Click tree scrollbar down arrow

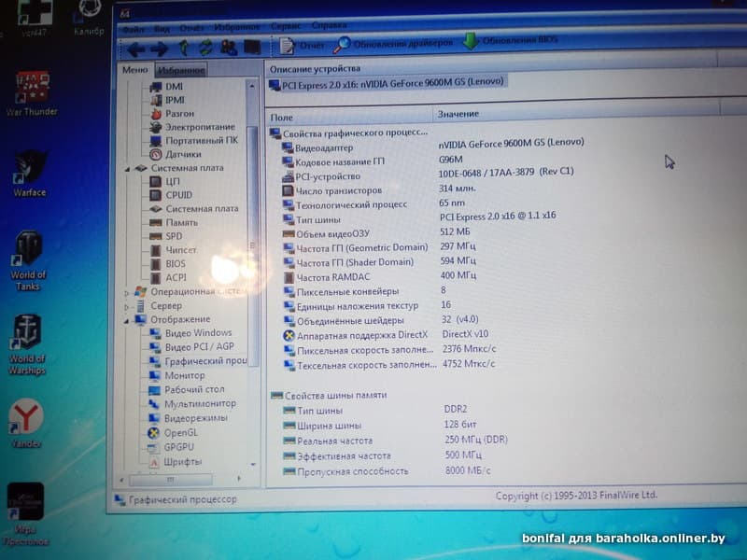click(253, 464)
